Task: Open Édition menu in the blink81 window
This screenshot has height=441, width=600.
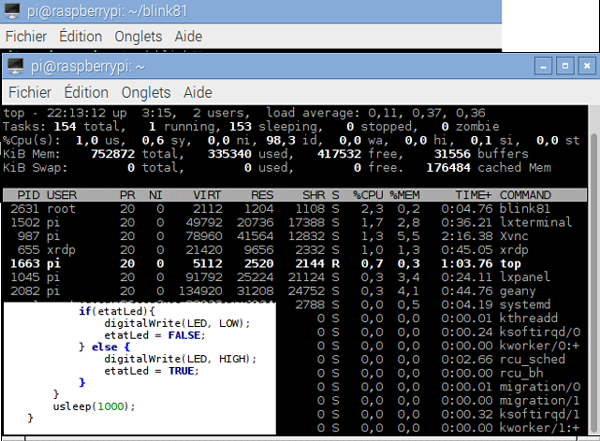Action: click(x=80, y=36)
